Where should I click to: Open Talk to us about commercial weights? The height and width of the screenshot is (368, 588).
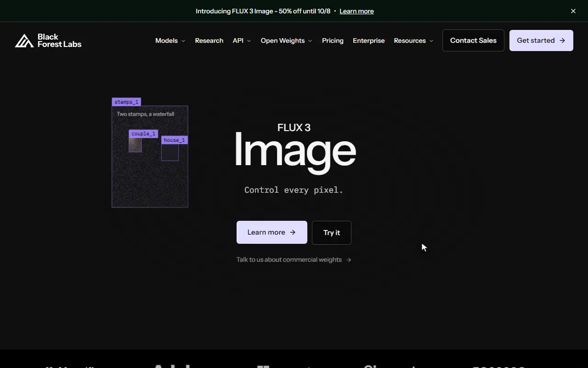click(x=294, y=259)
